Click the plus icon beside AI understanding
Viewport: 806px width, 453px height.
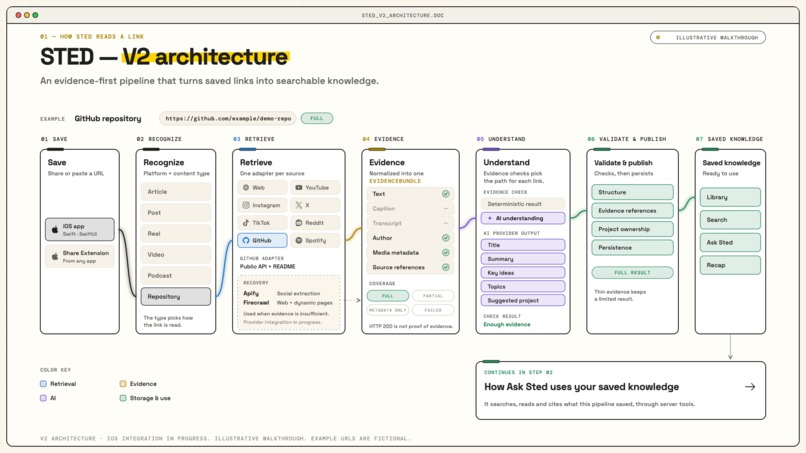(x=489, y=218)
